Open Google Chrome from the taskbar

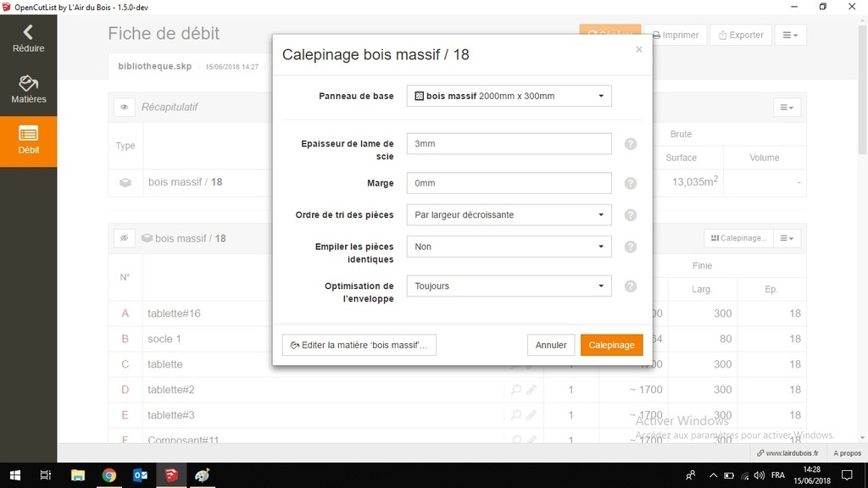109,475
